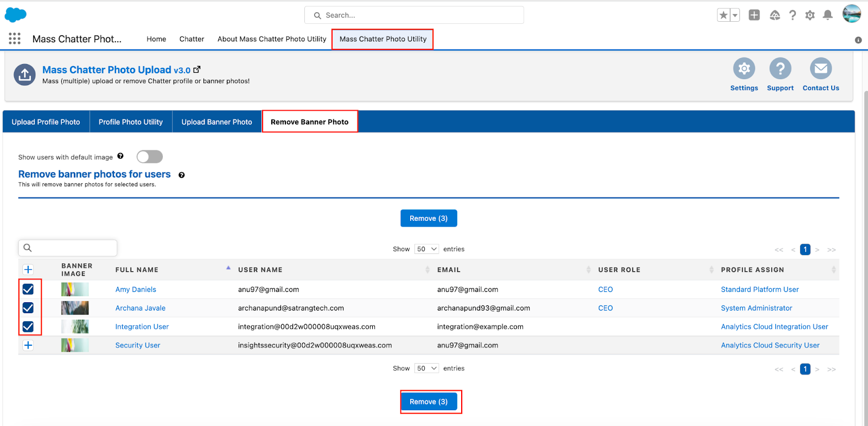Open Security User name link
The height and width of the screenshot is (426, 868).
pos(138,345)
